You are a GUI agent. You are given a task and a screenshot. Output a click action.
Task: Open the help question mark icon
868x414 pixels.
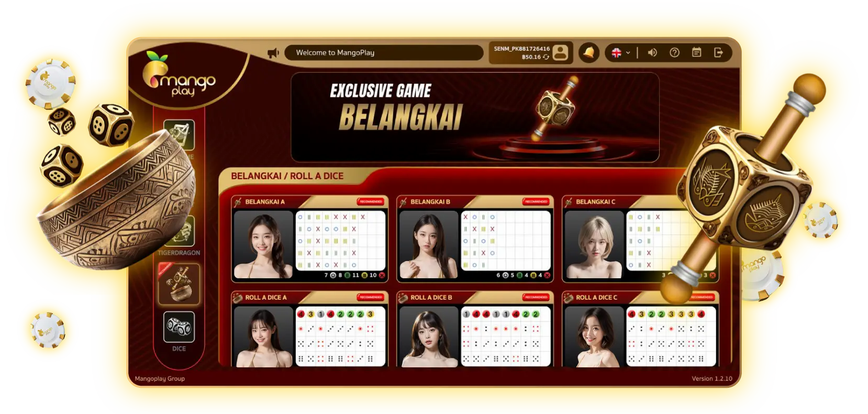674,52
